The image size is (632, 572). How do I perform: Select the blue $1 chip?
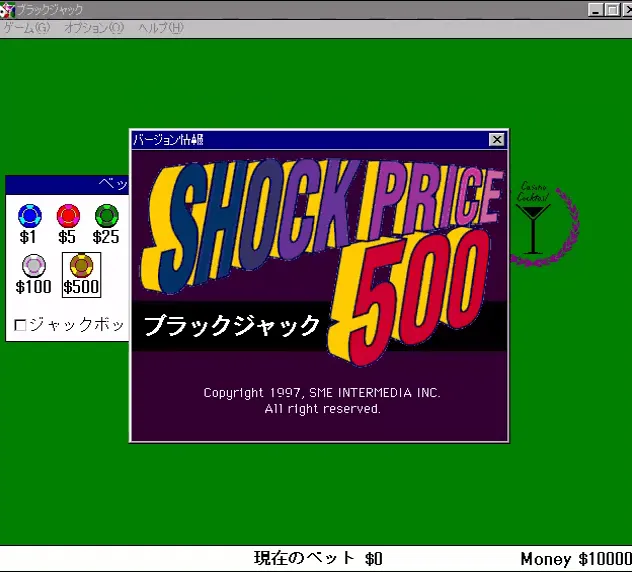click(29, 216)
